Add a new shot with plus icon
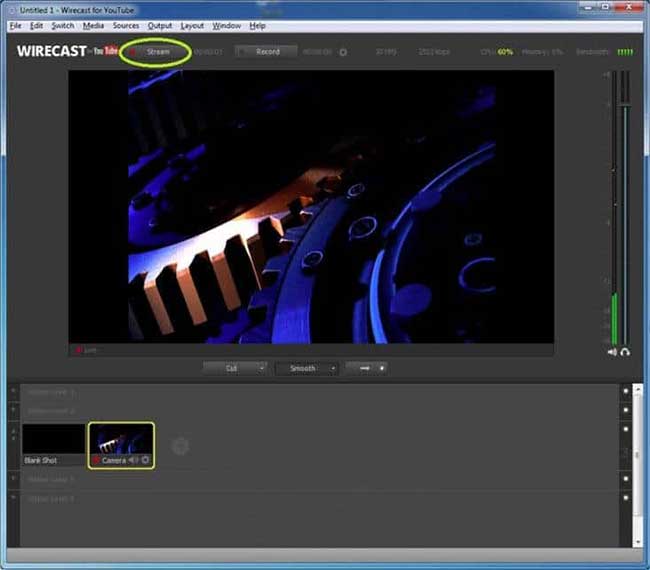The height and width of the screenshot is (570, 650). [x=180, y=446]
